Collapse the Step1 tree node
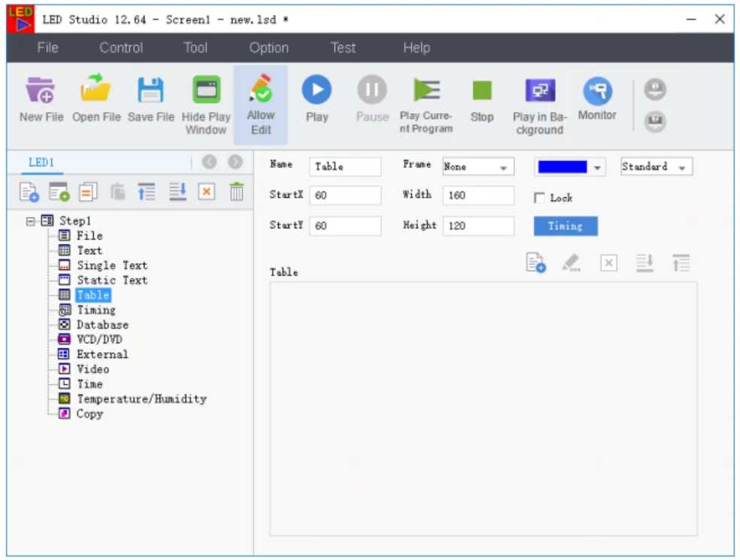This screenshot has height=560, width=740. click(31, 221)
